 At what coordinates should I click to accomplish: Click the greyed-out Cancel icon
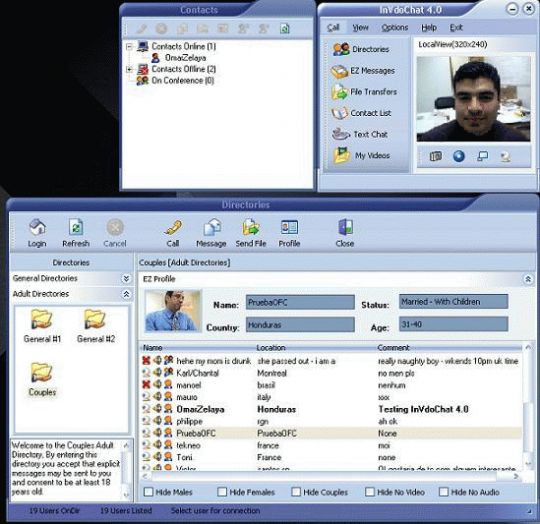(115, 233)
